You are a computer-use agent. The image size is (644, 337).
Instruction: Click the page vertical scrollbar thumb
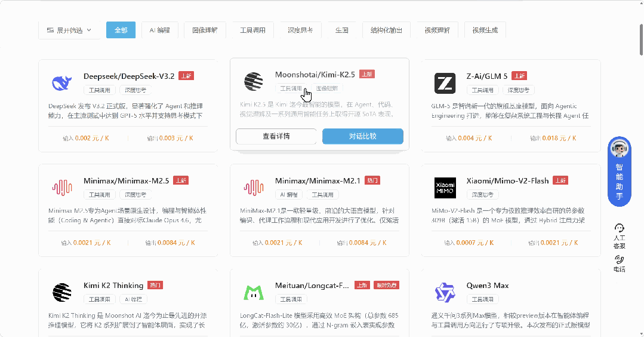click(x=642, y=39)
